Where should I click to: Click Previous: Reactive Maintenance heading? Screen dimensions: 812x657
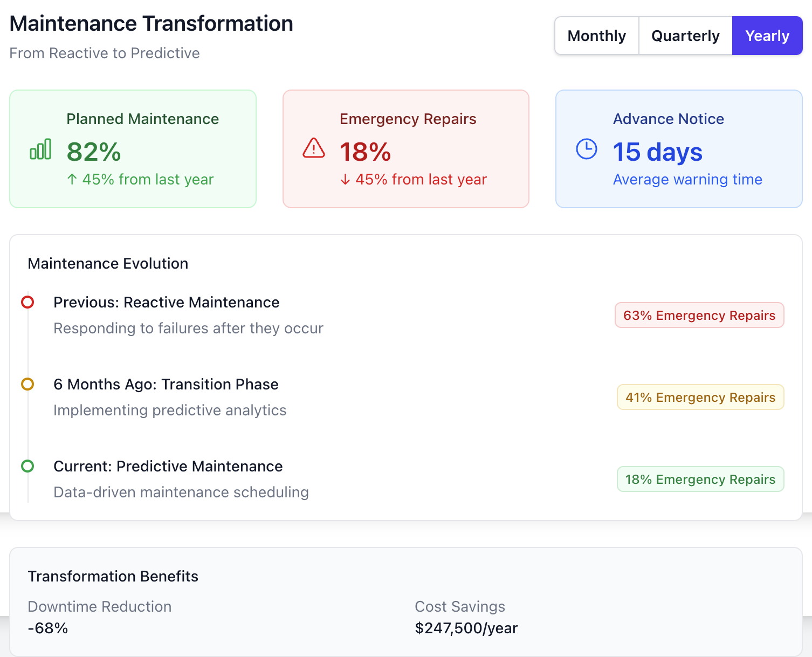coord(167,302)
